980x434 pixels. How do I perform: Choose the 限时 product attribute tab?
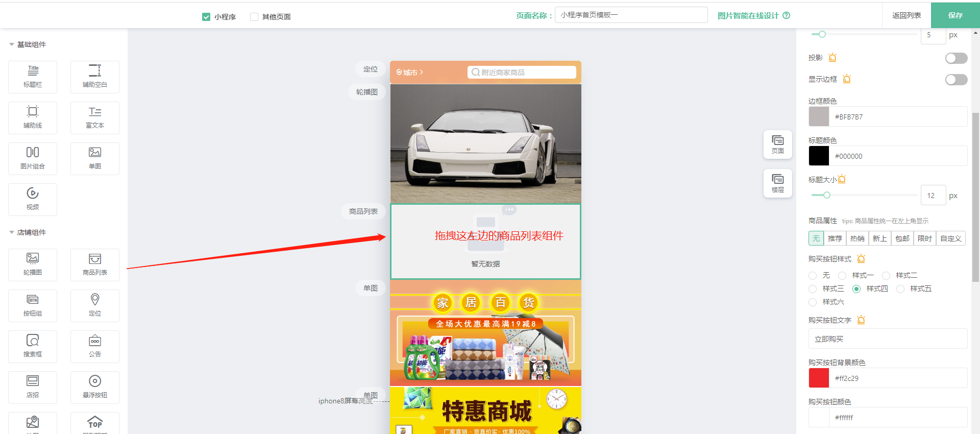coord(924,238)
